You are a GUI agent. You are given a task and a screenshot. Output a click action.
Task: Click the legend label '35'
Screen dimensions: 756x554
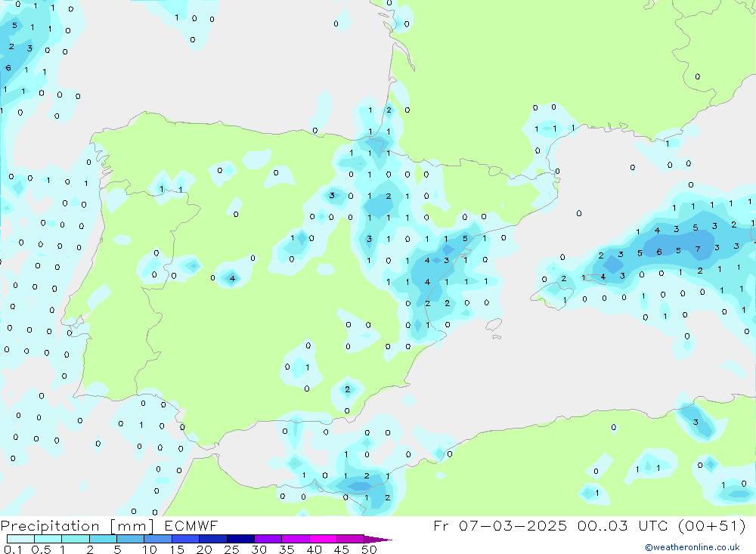coord(287,549)
